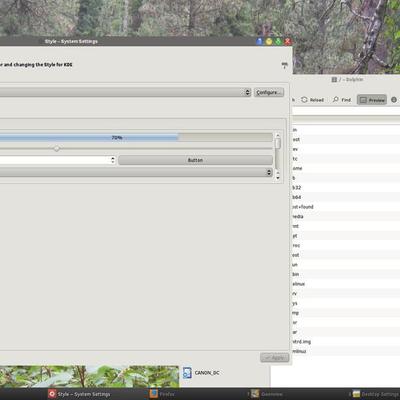Select the media folder row in Dolphin
Image resolution: width=400 pixels, height=400 pixels.
pyautogui.click(x=346, y=217)
